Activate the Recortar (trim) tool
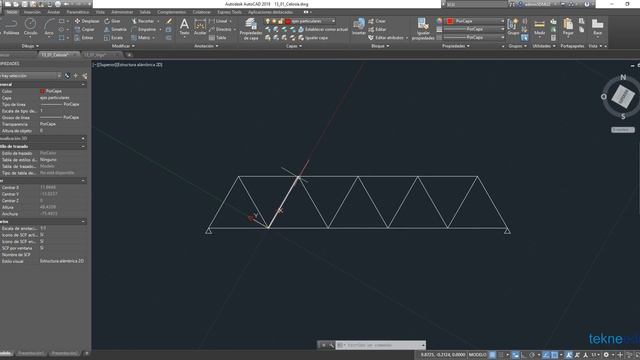This screenshot has width=640, height=360. pyautogui.click(x=143, y=21)
